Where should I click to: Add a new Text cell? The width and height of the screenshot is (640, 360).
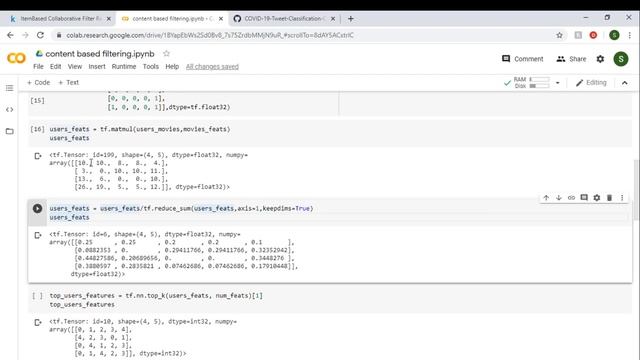click(x=69, y=82)
